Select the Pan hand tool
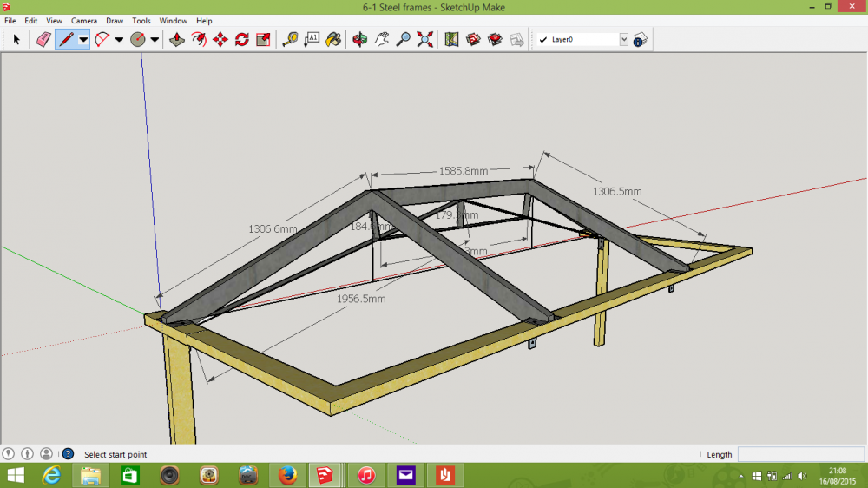The height and width of the screenshot is (488, 868). 381,39
